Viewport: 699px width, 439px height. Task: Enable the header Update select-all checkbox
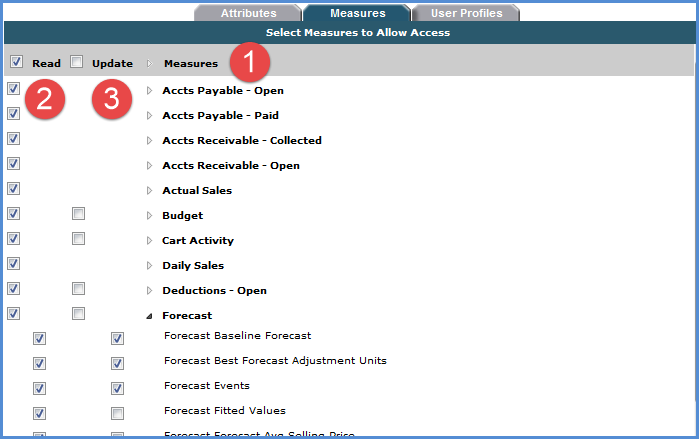pos(77,62)
